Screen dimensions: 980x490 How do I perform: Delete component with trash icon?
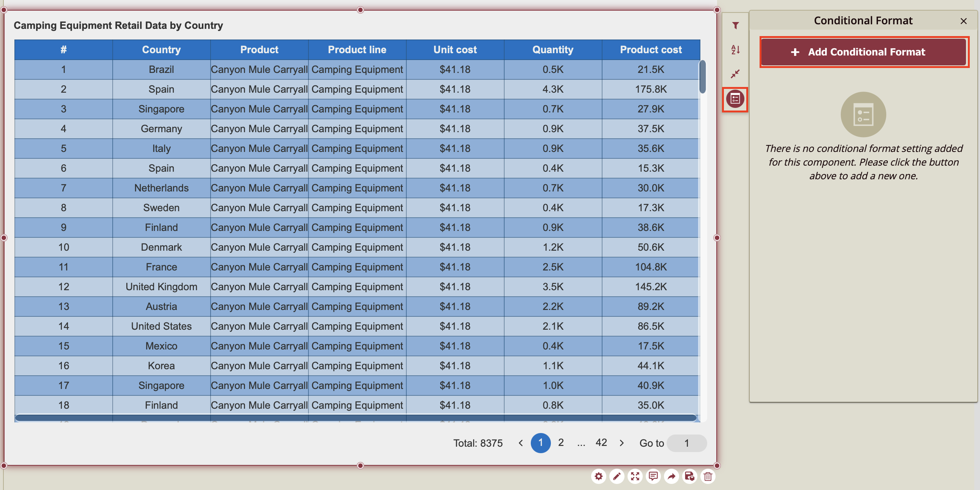point(708,476)
